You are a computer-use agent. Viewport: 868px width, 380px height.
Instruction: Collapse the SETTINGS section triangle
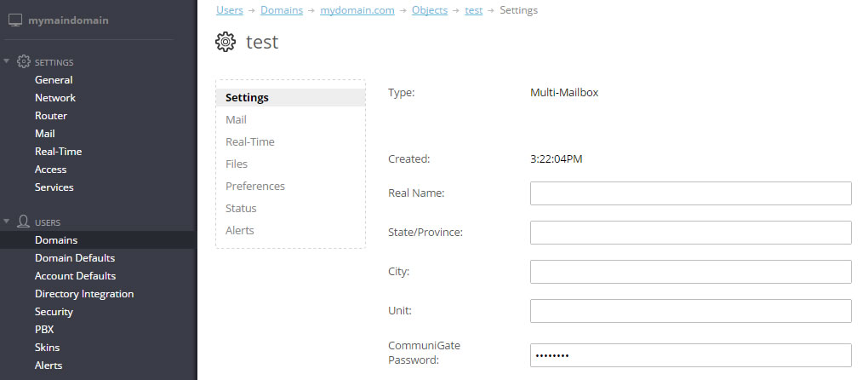pyautogui.click(x=7, y=61)
